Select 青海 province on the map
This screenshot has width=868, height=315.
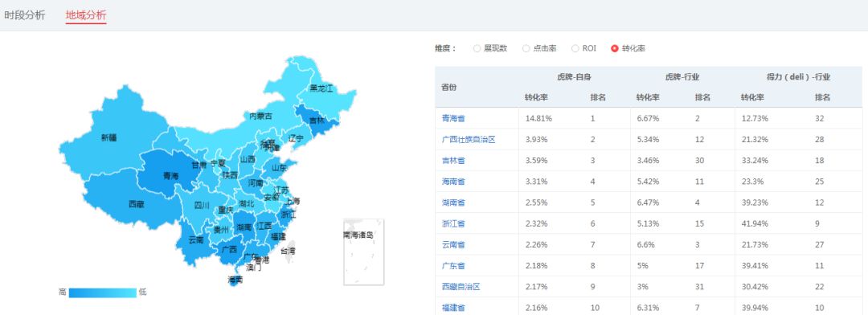pyautogui.click(x=170, y=176)
